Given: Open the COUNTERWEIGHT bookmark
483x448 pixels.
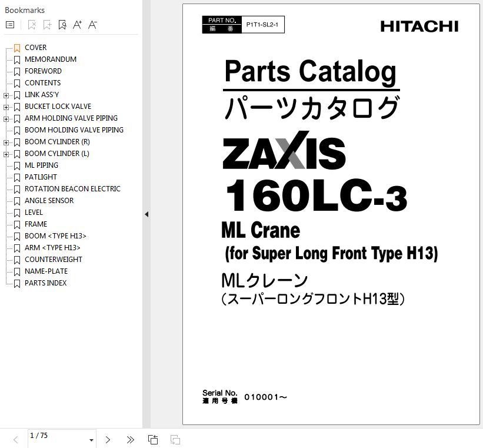Looking at the screenshot, I should 54,260.
